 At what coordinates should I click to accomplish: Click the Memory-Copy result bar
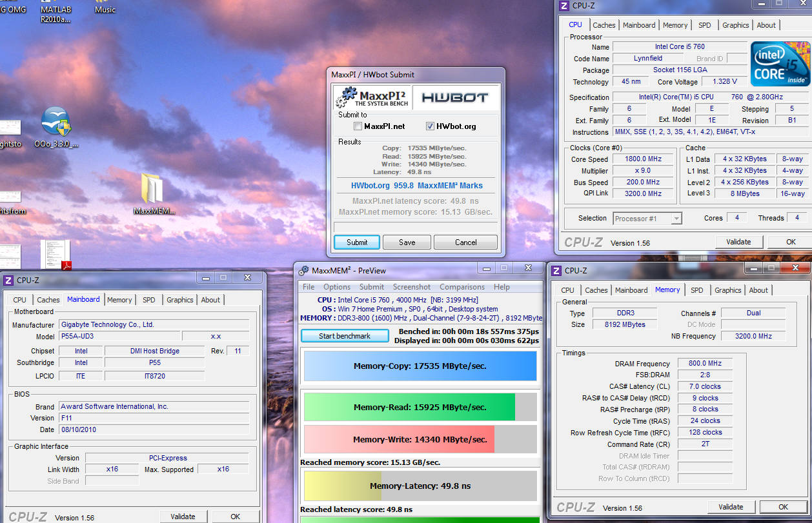point(420,366)
